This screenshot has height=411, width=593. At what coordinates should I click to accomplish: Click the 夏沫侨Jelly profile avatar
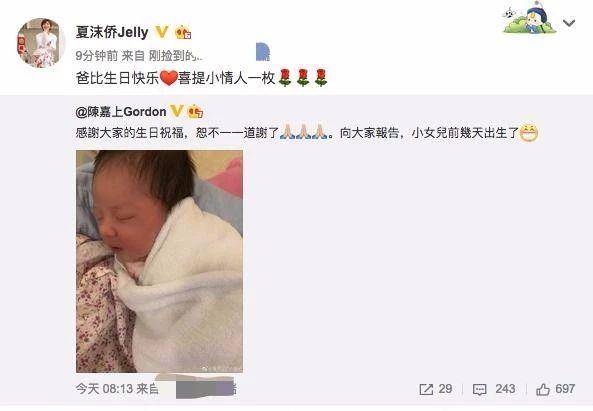coord(41,43)
